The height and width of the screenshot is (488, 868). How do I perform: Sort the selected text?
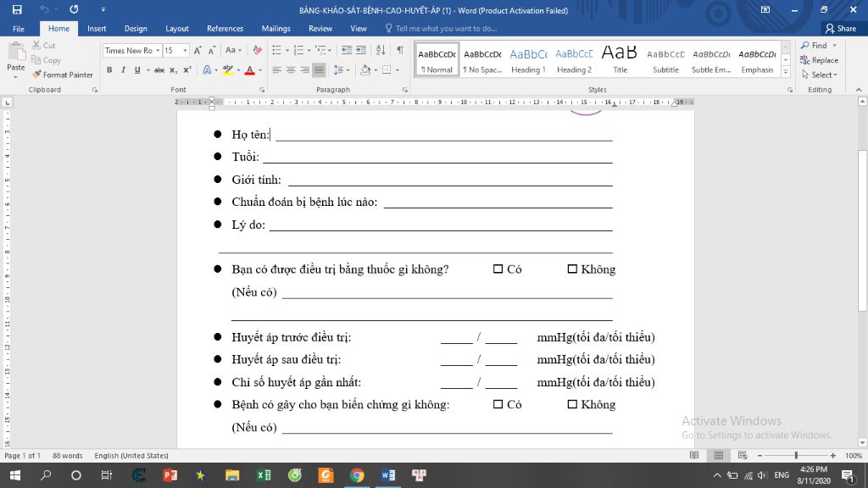(381, 50)
